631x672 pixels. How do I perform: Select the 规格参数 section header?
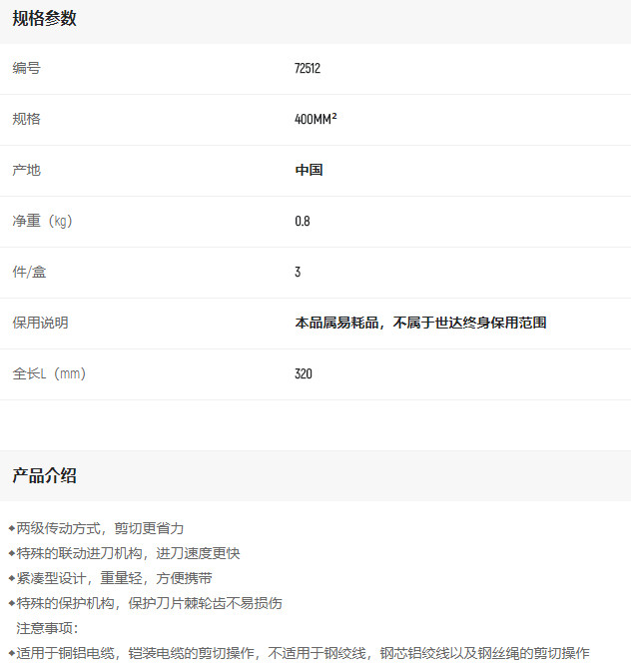44,19
